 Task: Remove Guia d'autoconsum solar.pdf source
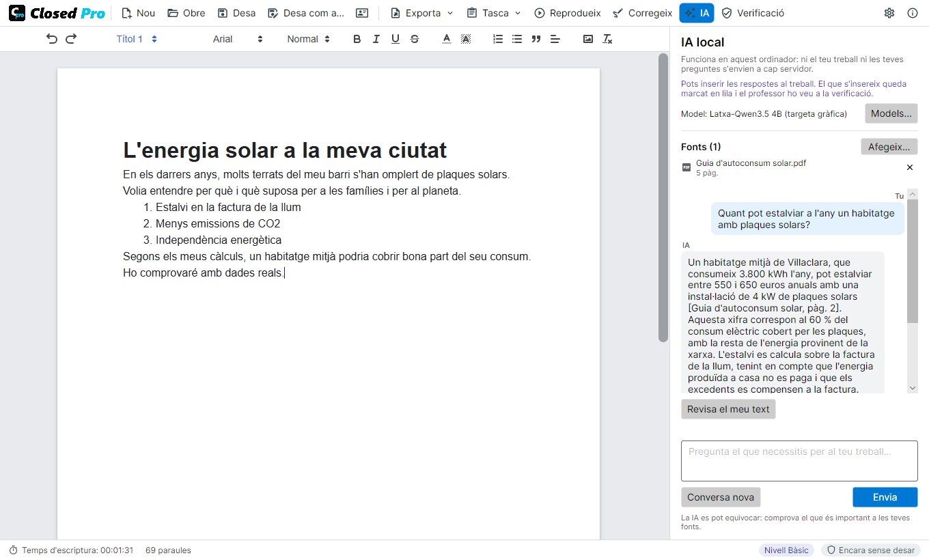[909, 167]
